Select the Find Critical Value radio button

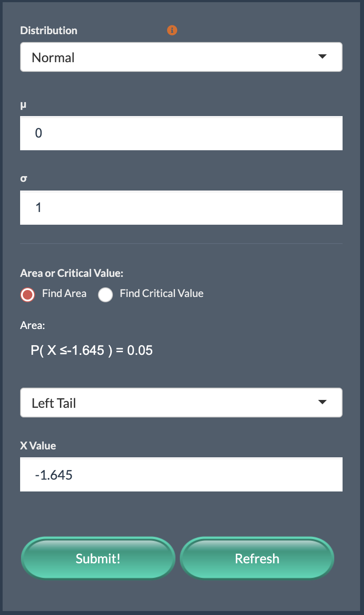coord(105,295)
